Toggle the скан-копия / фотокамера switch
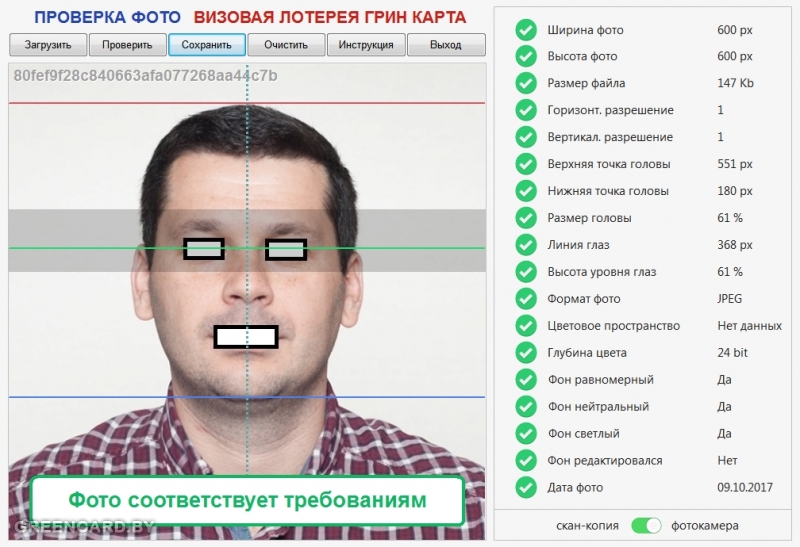 647,525
